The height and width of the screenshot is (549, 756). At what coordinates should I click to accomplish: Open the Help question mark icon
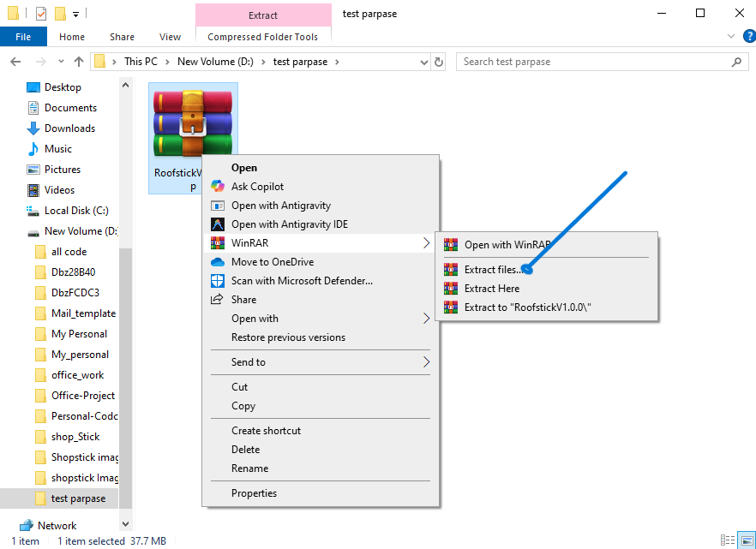pyautogui.click(x=749, y=36)
